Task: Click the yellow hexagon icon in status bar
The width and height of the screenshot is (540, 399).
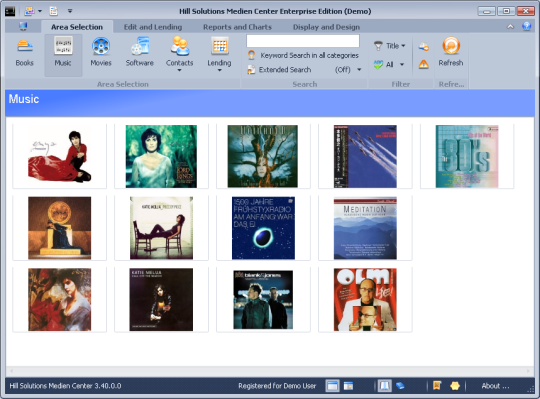Action: click(x=455, y=386)
